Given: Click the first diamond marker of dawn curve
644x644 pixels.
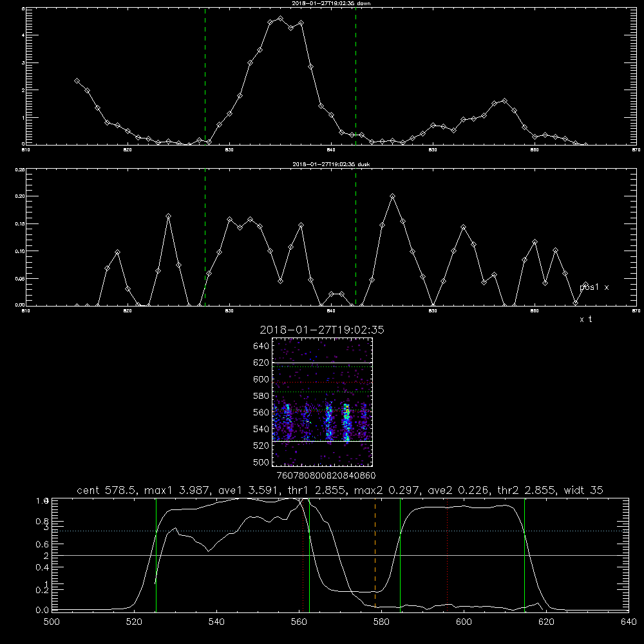Looking at the screenshot, I should click(x=77, y=81).
